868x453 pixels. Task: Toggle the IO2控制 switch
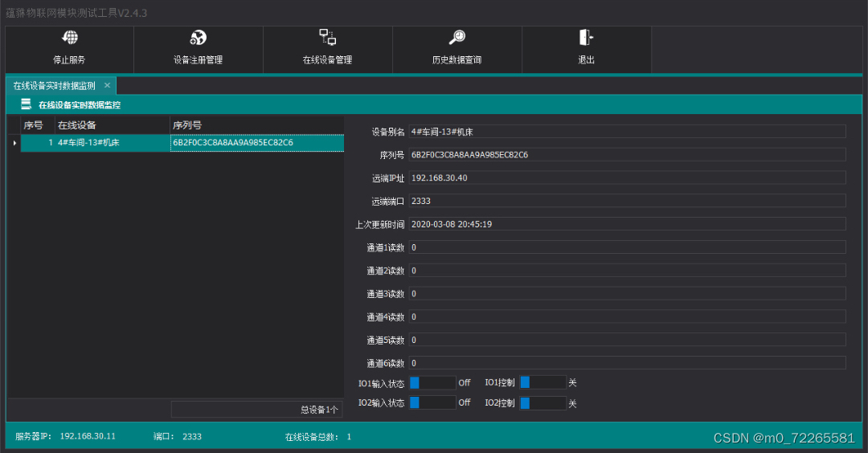[x=543, y=403]
